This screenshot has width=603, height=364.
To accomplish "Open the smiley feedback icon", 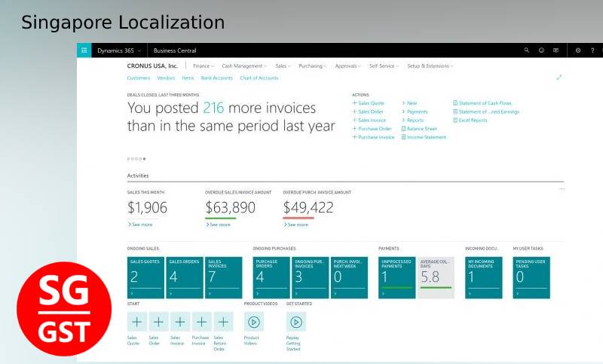I will click(541, 50).
